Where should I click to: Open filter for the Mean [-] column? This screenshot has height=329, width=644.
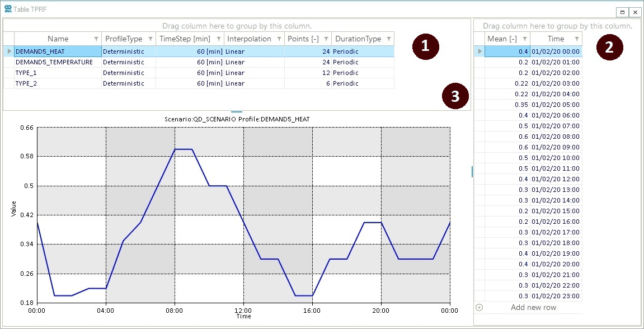point(524,39)
